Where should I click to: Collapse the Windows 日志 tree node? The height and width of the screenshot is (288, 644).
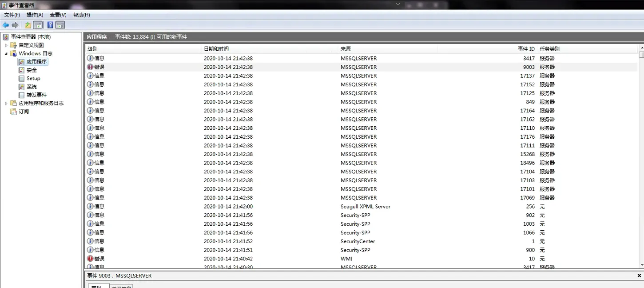click(x=6, y=53)
